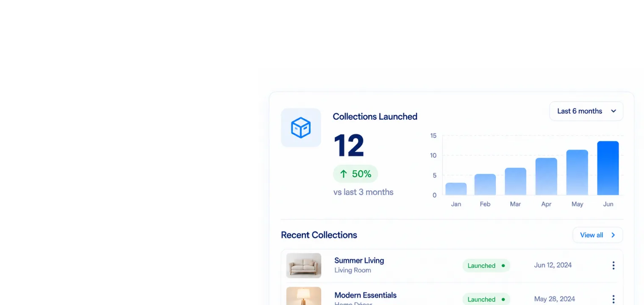Click the Jun bar in the chart

click(608, 168)
